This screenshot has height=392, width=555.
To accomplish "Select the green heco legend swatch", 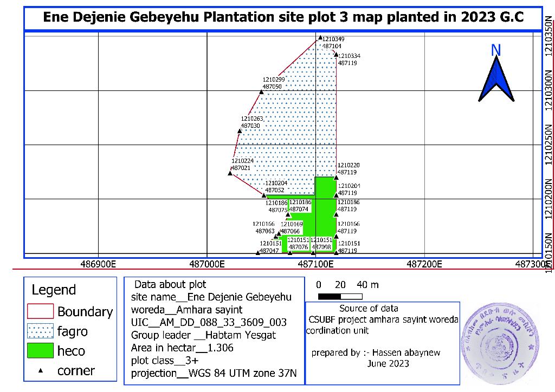I will pyautogui.click(x=41, y=351).
